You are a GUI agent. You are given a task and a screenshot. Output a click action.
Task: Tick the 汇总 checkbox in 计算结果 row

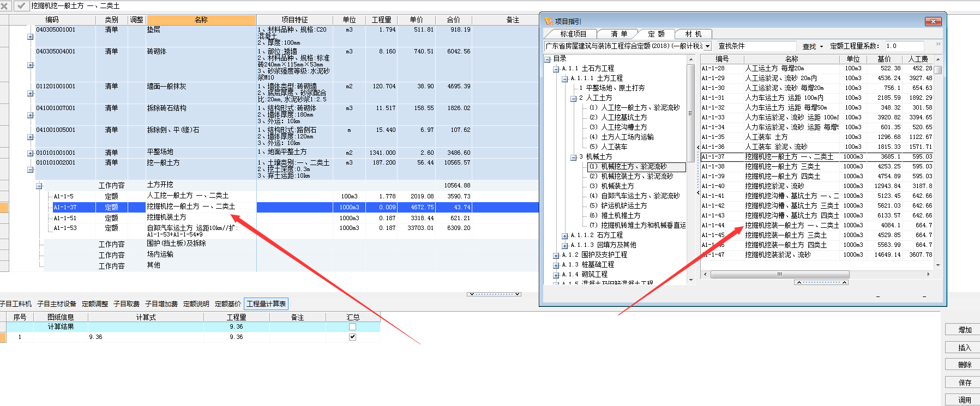[x=352, y=326]
